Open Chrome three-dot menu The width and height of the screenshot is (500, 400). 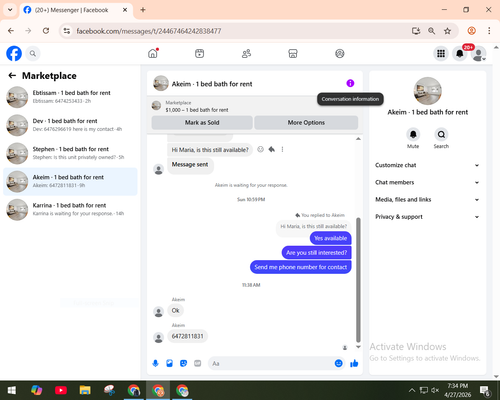489,31
